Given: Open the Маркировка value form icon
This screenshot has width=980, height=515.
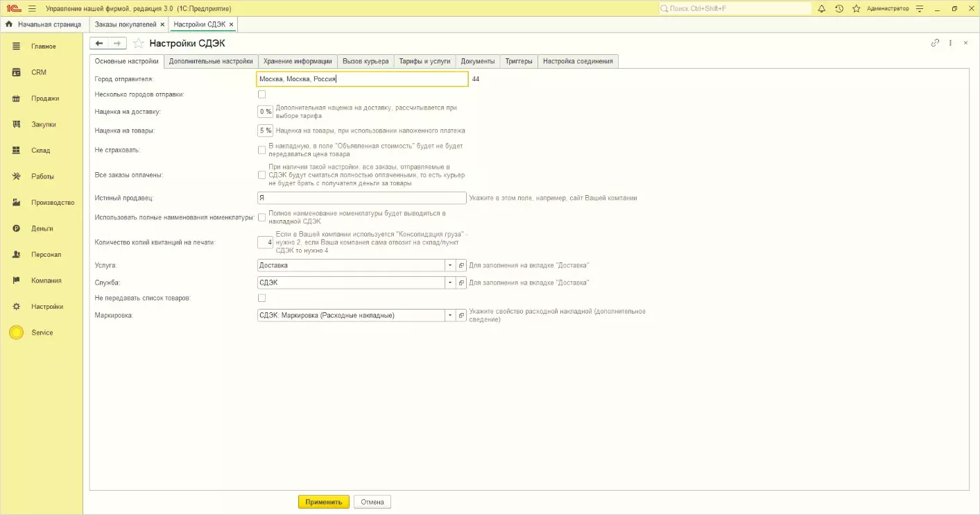Looking at the screenshot, I should click(x=461, y=315).
